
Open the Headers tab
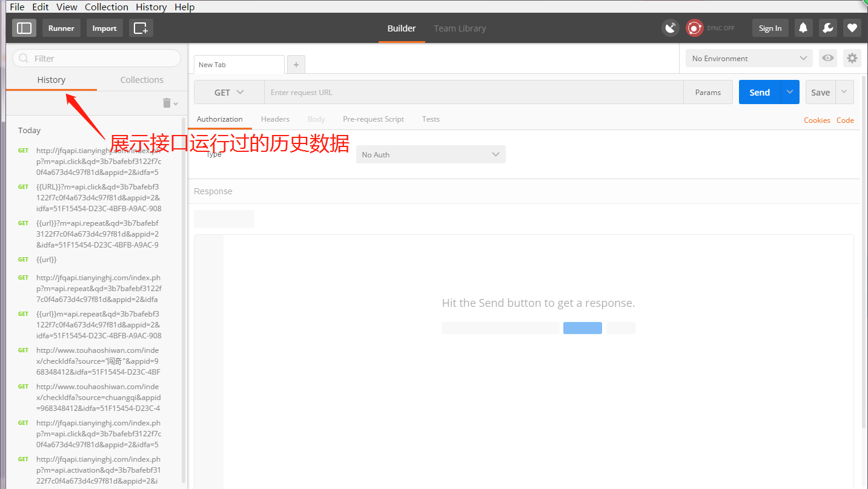click(275, 119)
